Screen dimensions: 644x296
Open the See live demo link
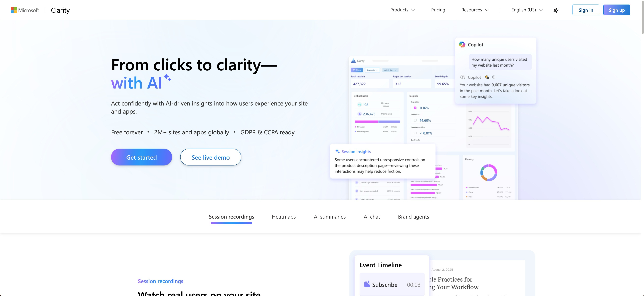click(211, 157)
